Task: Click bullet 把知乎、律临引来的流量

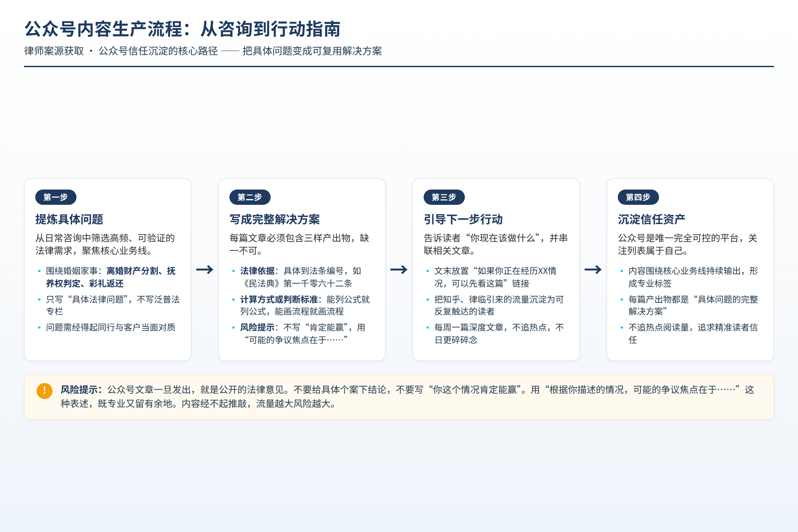Action: [x=499, y=305]
